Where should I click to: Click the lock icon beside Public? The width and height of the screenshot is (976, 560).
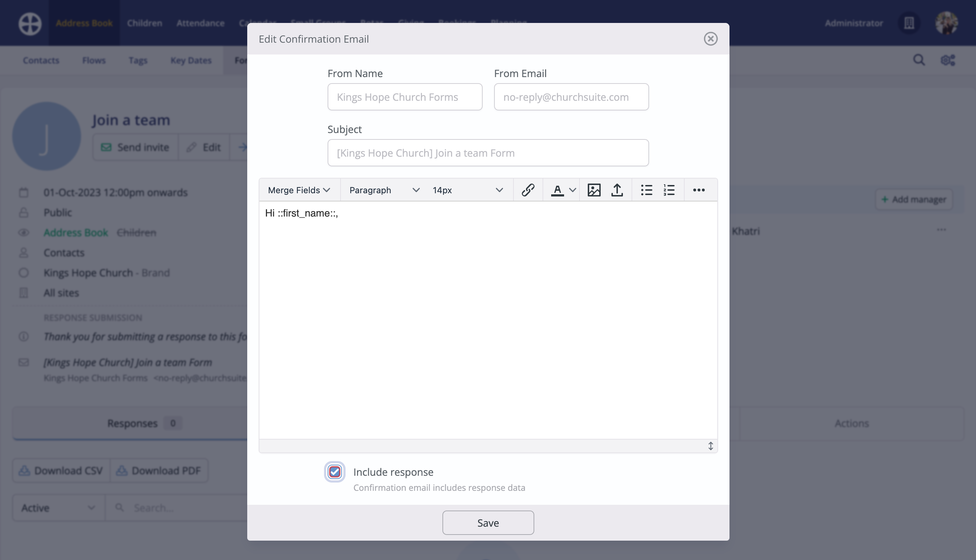tap(23, 212)
